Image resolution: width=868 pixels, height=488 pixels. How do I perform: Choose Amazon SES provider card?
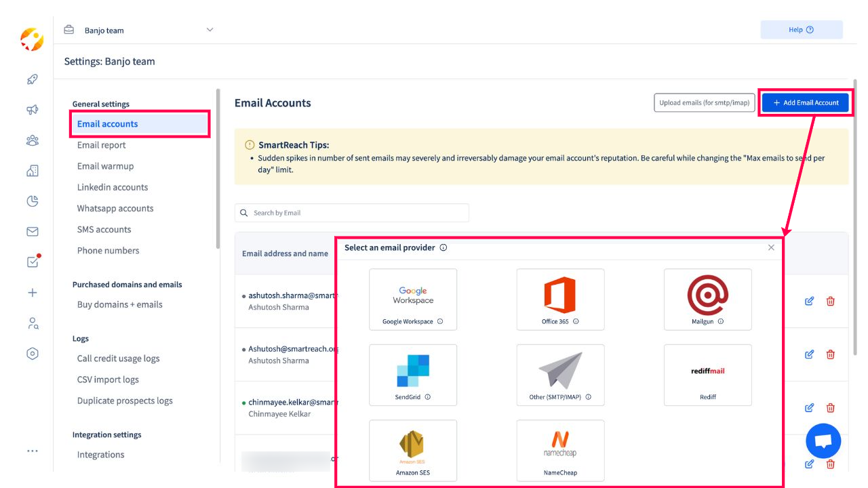(413, 450)
